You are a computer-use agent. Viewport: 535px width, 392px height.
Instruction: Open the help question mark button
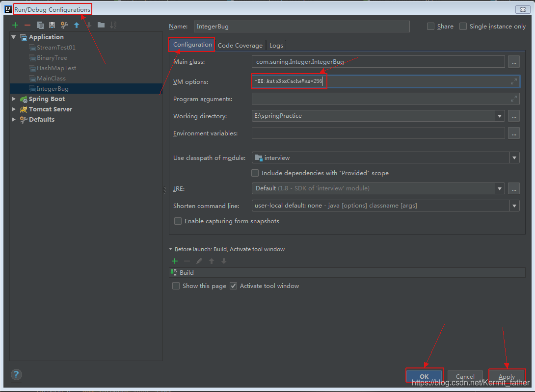click(x=16, y=375)
